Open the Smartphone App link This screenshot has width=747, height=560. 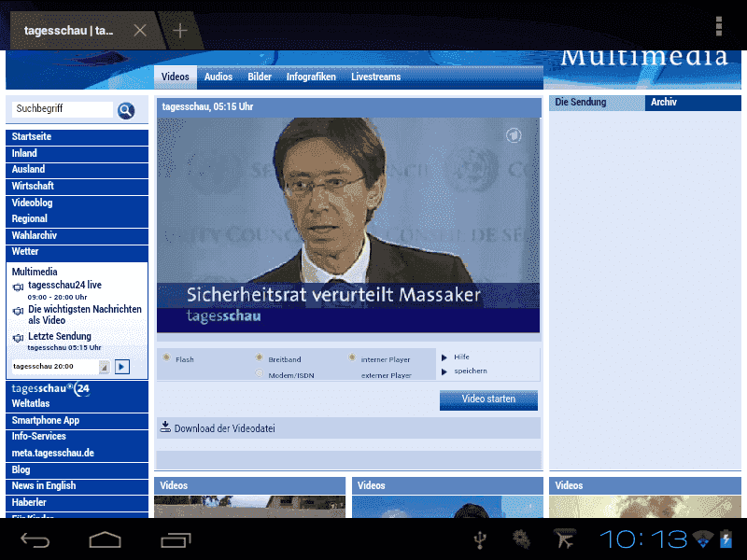click(x=77, y=421)
